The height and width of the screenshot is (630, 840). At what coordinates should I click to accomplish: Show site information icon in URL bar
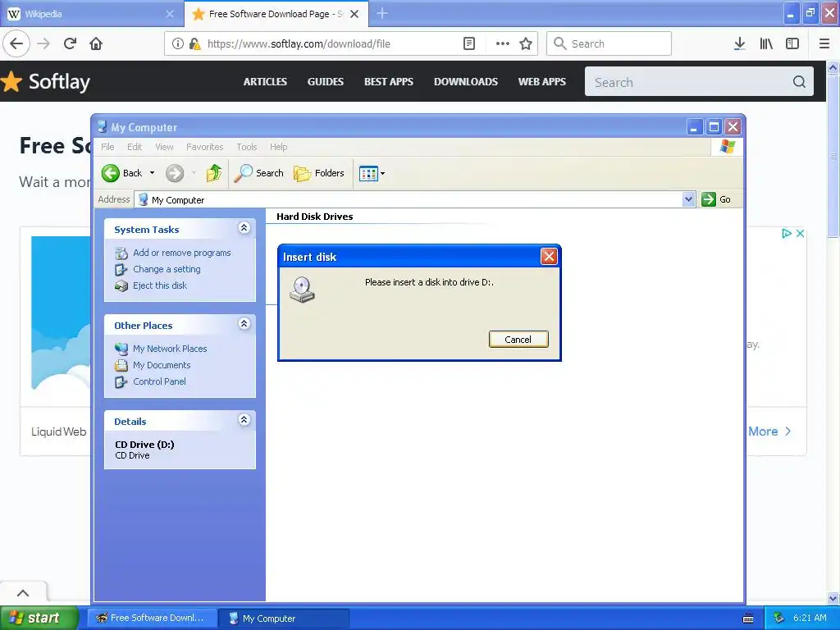click(177, 43)
